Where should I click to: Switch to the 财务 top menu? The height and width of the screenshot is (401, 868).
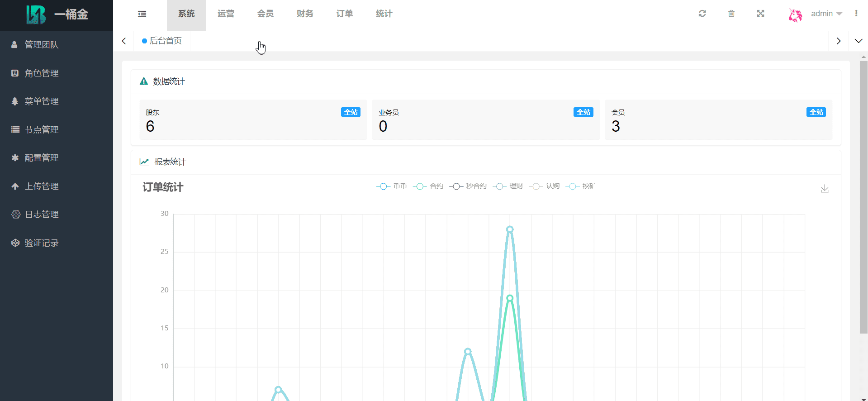pyautogui.click(x=305, y=14)
